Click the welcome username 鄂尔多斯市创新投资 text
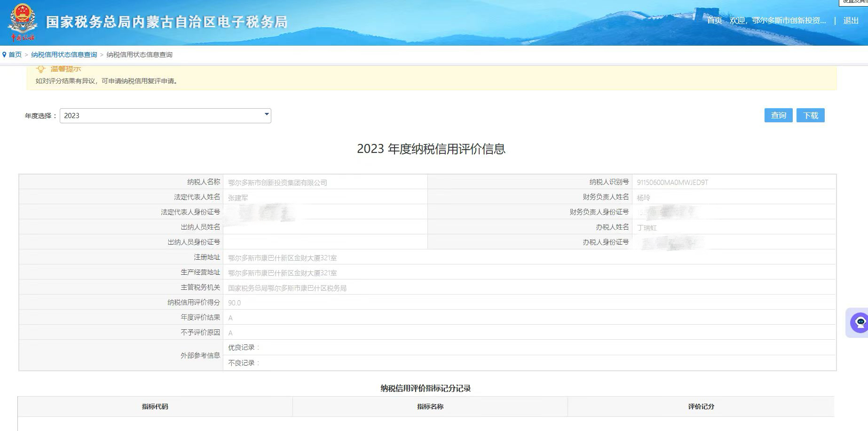The image size is (868, 431). point(789,20)
